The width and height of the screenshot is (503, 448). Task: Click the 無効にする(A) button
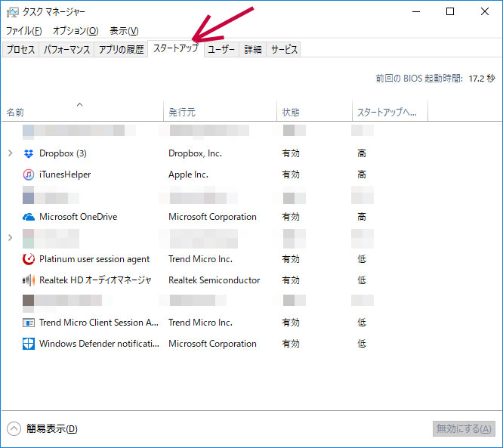coord(464,429)
